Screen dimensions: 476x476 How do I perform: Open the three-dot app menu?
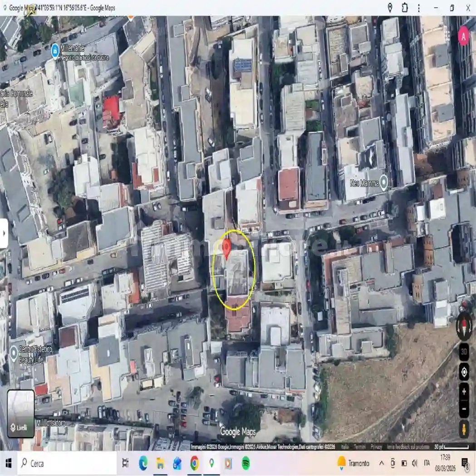[418, 8]
